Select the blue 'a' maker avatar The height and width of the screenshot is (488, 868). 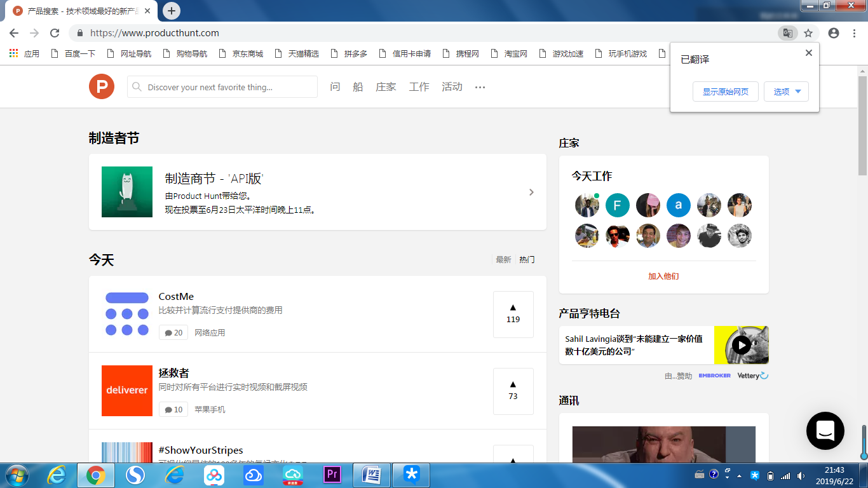pos(679,205)
